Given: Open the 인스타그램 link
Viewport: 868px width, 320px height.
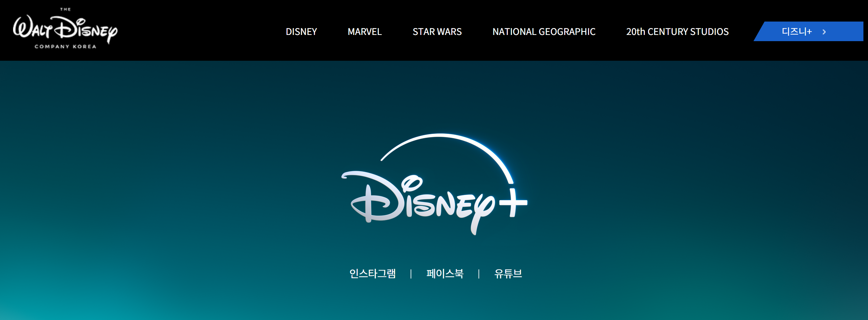Looking at the screenshot, I should click(x=372, y=273).
